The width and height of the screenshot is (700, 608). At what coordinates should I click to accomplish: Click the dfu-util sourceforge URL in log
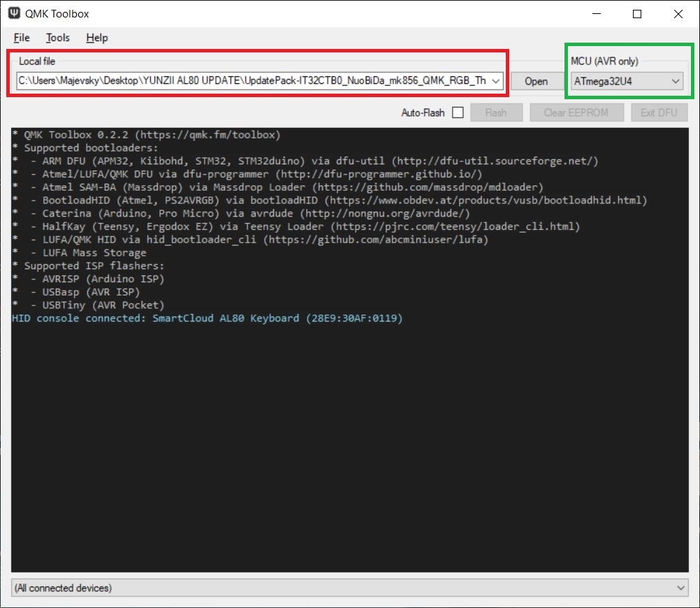[x=495, y=161]
